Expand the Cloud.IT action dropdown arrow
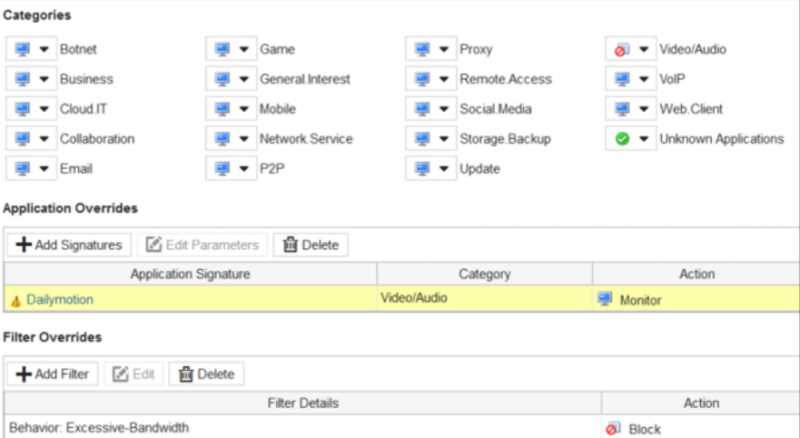The width and height of the screenshot is (800, 438). tap(43, 109)
